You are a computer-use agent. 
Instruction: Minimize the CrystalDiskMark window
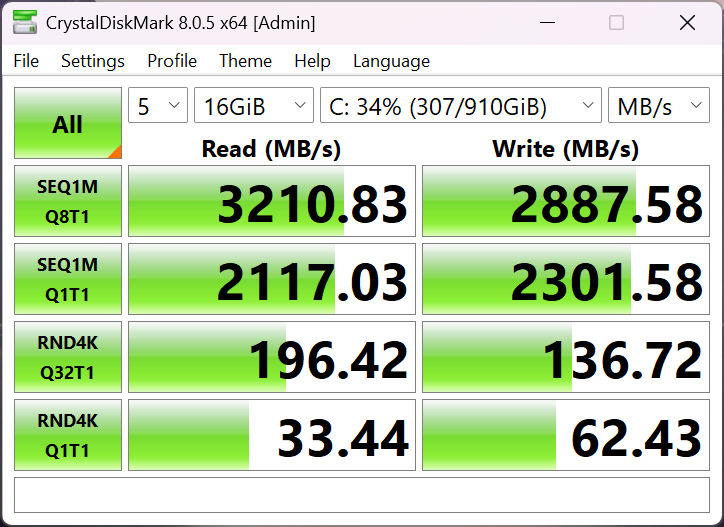pyautogui.click(x=547, y=22)
